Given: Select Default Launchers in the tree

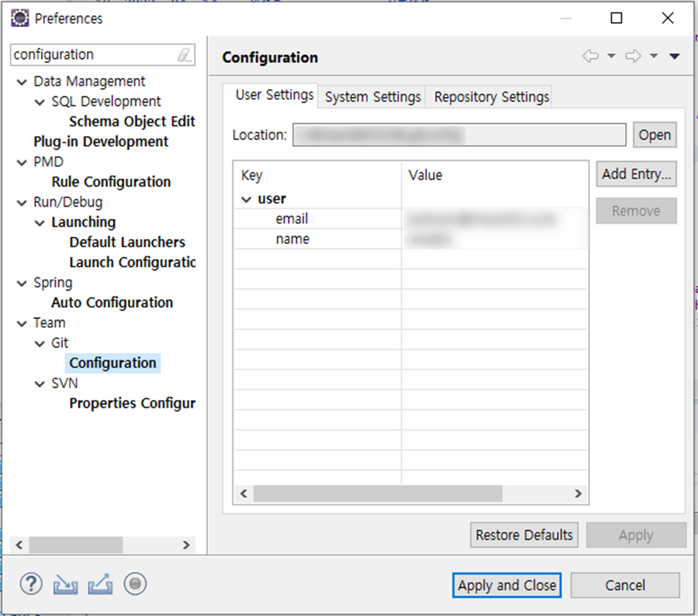Looking at the screenshot, I should pos(127,243).
